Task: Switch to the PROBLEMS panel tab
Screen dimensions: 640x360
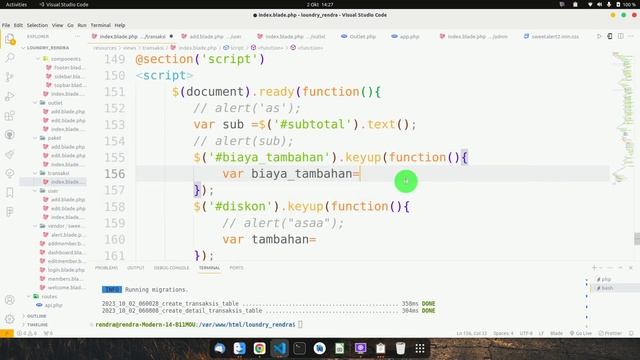Action: [x=106, y=268]
